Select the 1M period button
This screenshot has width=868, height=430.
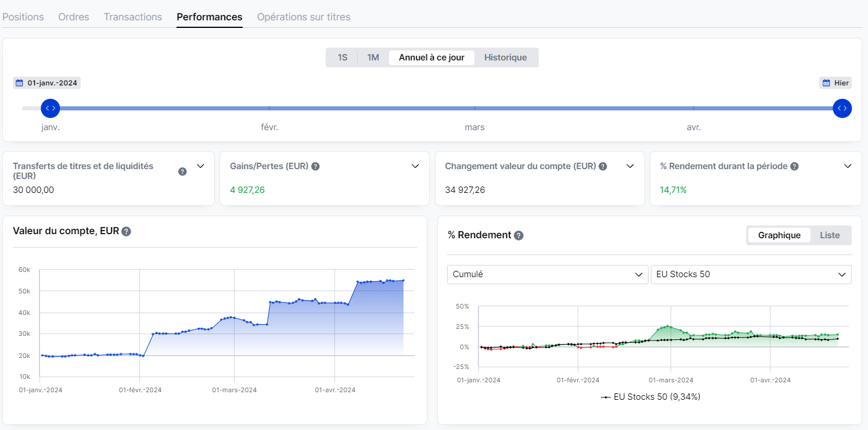373,58
